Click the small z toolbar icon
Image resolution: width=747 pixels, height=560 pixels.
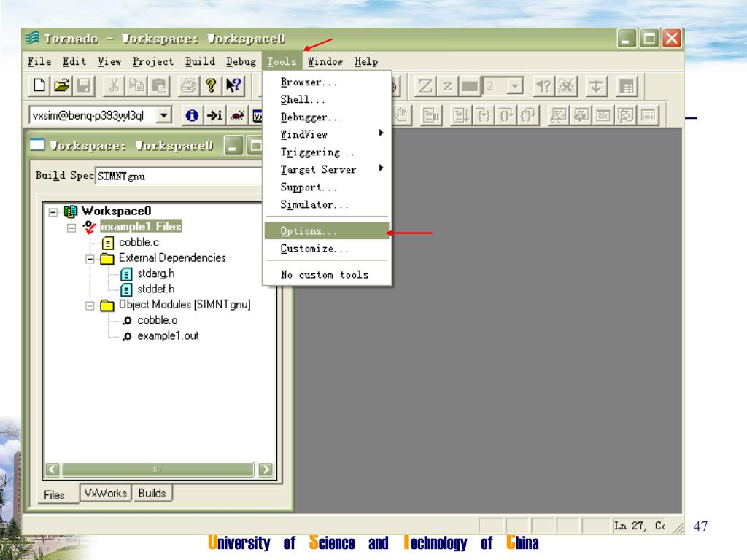point(447,87)
